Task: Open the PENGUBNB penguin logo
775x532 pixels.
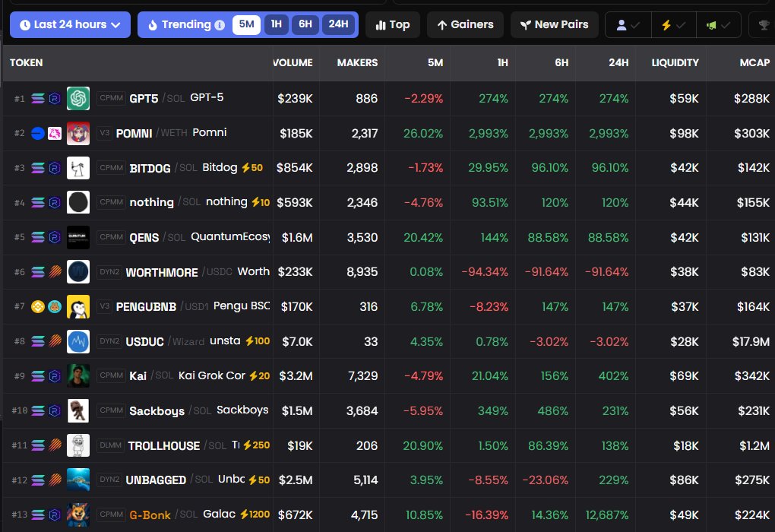Action: pyautogui.click(x=78, y=306)
